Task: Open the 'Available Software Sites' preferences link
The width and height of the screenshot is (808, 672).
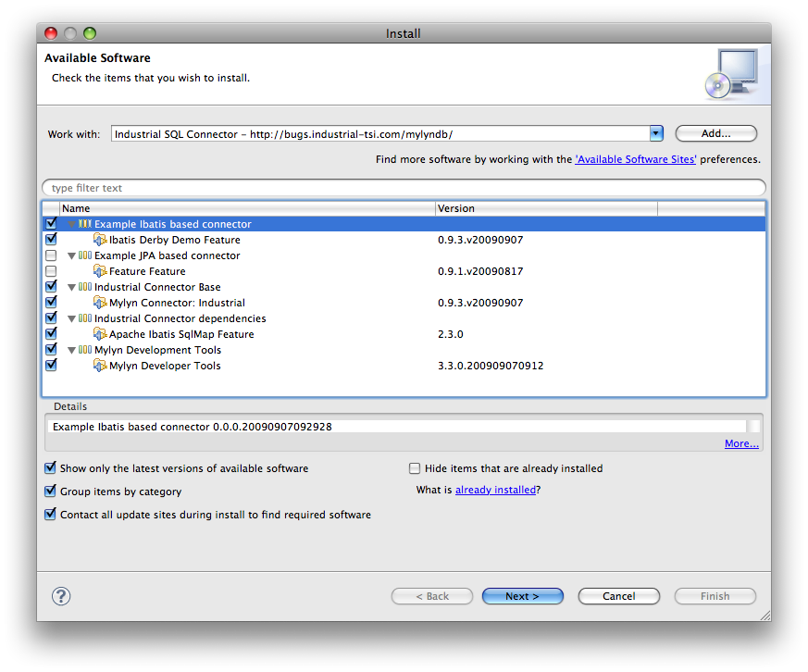Action: tap(635, 159)
